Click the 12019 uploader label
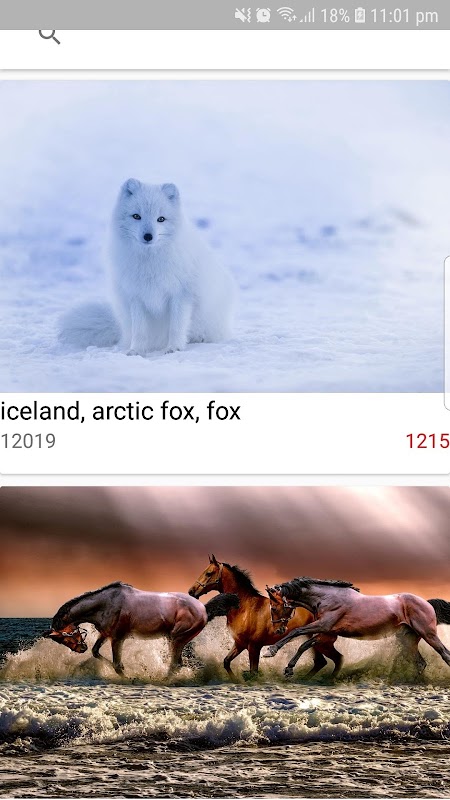The image size is (450, 800). pos(28,441)
